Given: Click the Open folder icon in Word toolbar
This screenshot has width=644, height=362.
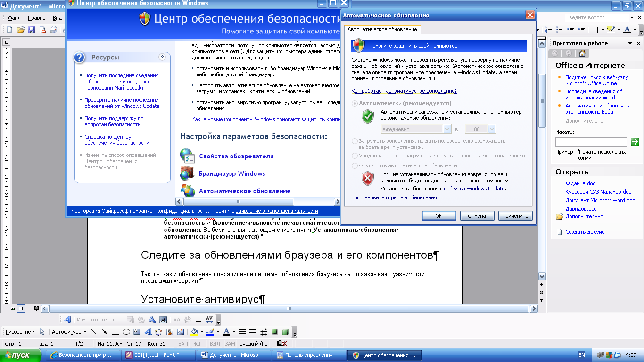Looking at the screenshot, I should pos(20,30).
